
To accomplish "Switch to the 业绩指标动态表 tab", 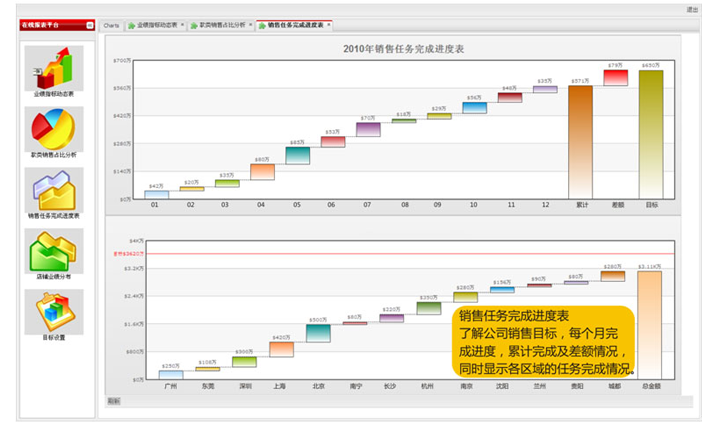I will tap(156, 24).
